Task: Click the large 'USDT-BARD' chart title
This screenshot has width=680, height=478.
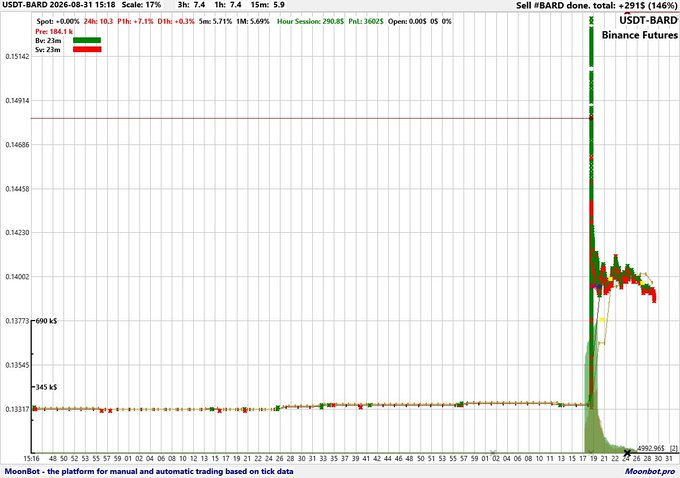Action: click(x=648, y=20)
